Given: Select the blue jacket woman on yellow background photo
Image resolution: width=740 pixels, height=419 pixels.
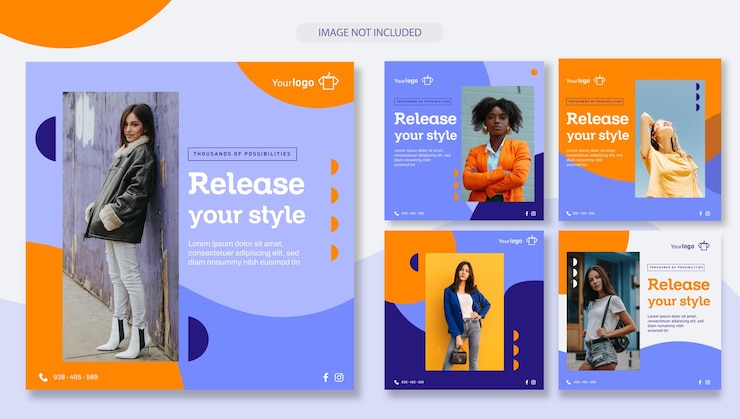Looking at the screenshot, I should click(465, 312).
